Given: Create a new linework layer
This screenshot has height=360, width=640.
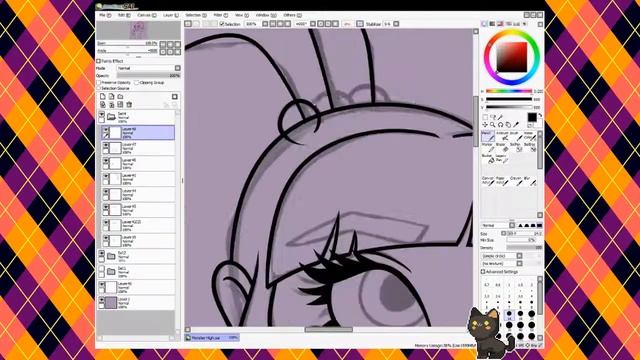Looking at the screenshot, I should (x=111, y=96).
